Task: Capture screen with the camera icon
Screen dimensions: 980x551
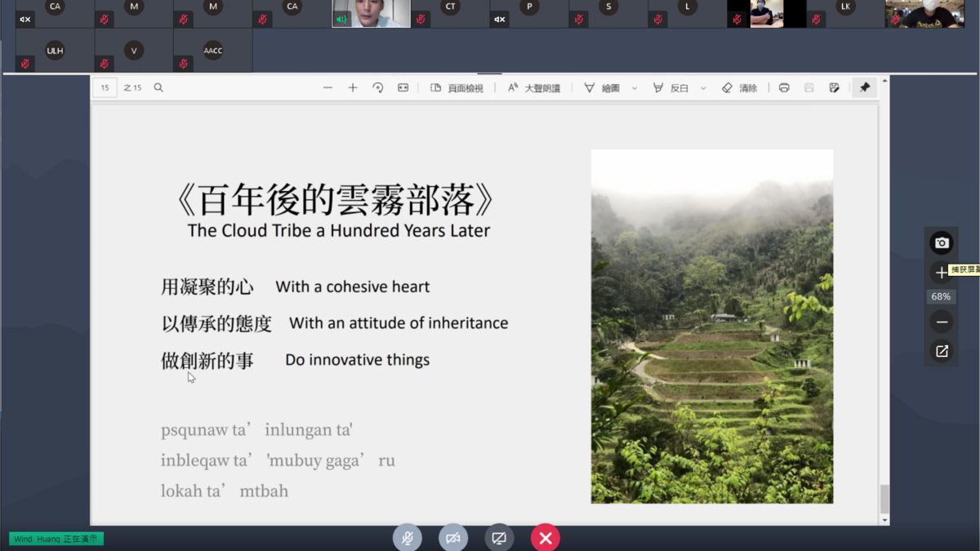Action: (x=942, y=242)
